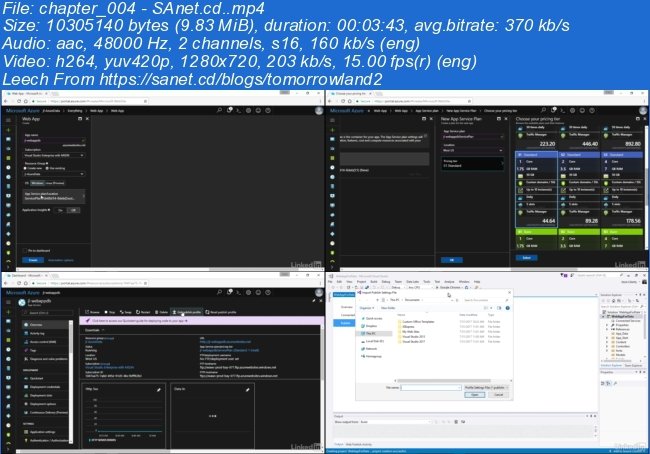
Task: Expand Controllers node in Solution Explorer
Action: [607, 346]
